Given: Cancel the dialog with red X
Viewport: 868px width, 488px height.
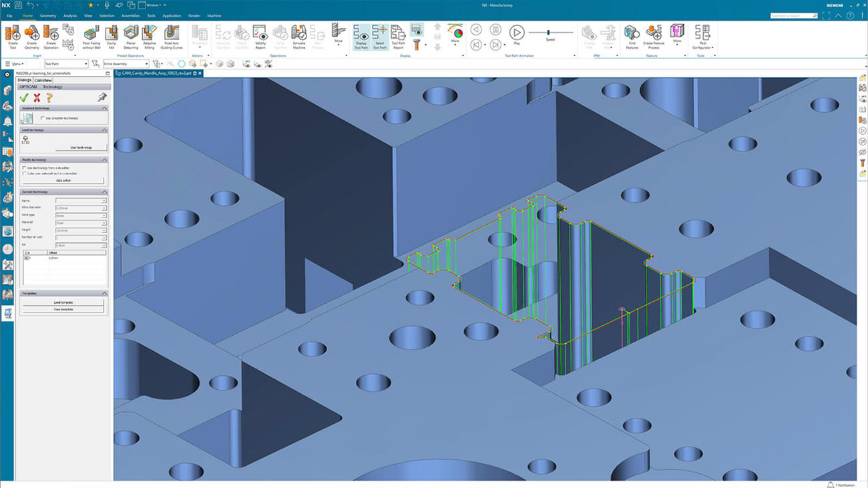Looking at the screenshot, I should 37,97.
